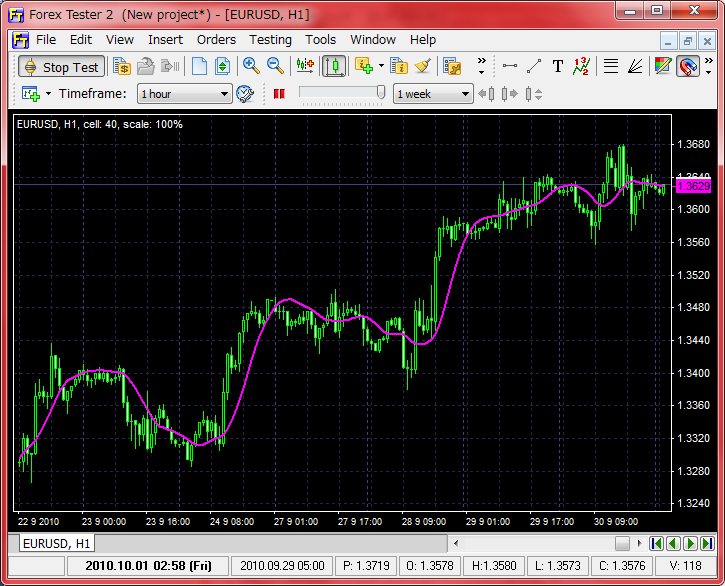This screenshot has height=586, width=725.
Task: Select the Text label tool
Action: click(x=558, y=66)
